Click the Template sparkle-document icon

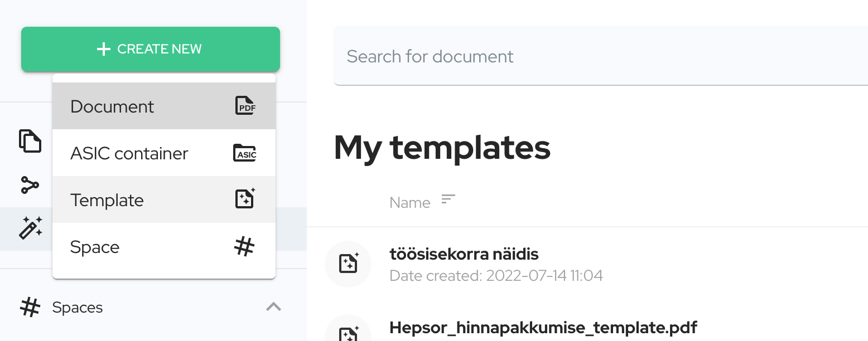pos(244,199)
